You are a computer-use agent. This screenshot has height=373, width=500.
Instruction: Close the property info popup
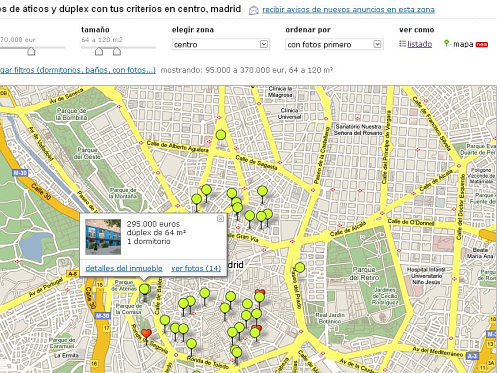click(220, 219)
